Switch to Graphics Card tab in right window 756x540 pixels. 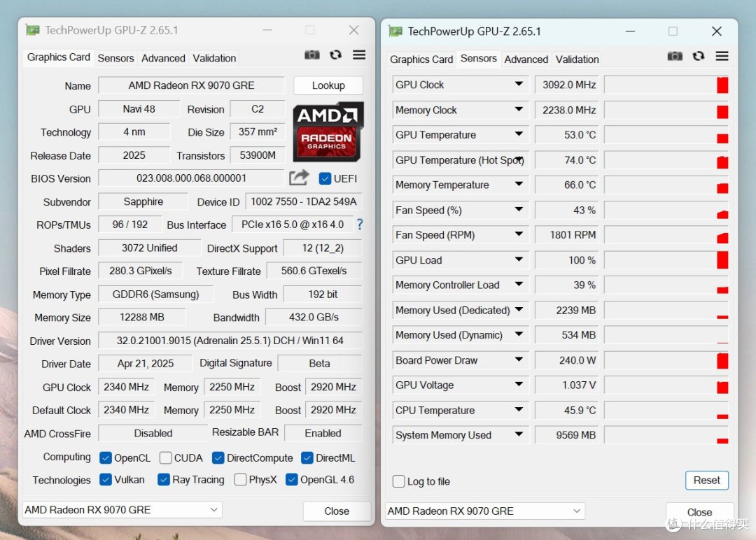(421, 59)
